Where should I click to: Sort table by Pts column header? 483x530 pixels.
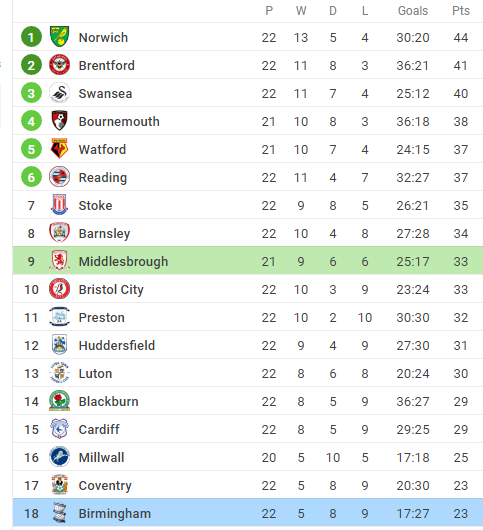[x=461, y=11]
